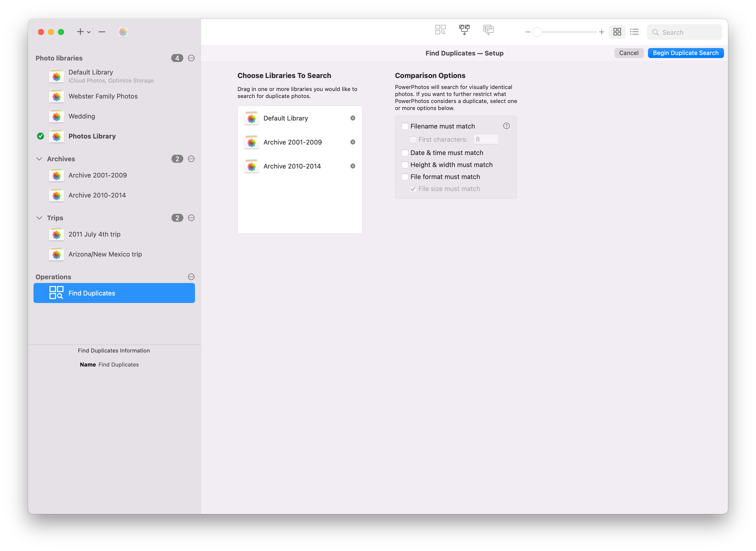Image resolution: width=756 pixels, height=551 pixels.
Task: Click the remove library minus button
Action: [x=102, y=32]
